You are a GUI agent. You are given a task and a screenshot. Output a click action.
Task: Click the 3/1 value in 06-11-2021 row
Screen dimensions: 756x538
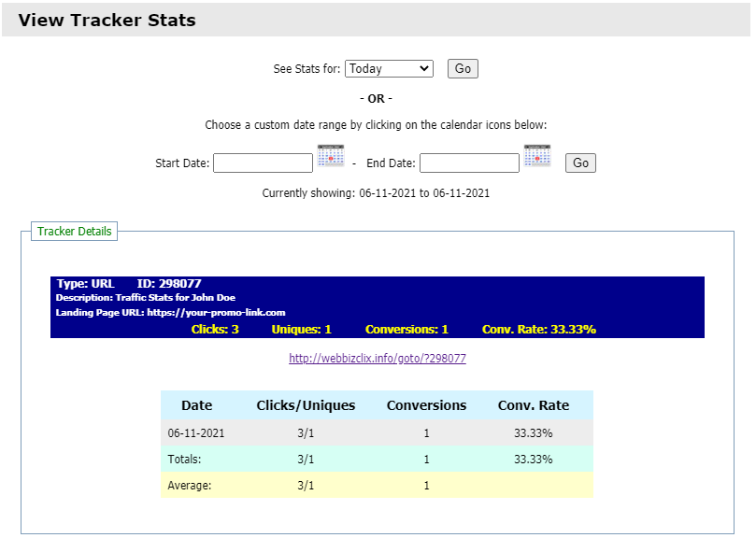pos(306,432)
